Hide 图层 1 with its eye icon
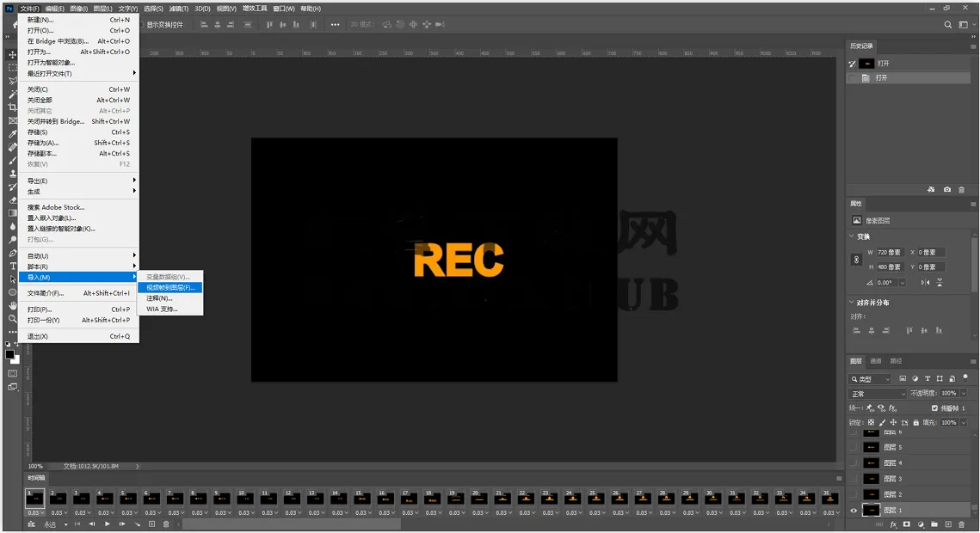This screenshot has height=533, width=980. (x=854, y=511)
